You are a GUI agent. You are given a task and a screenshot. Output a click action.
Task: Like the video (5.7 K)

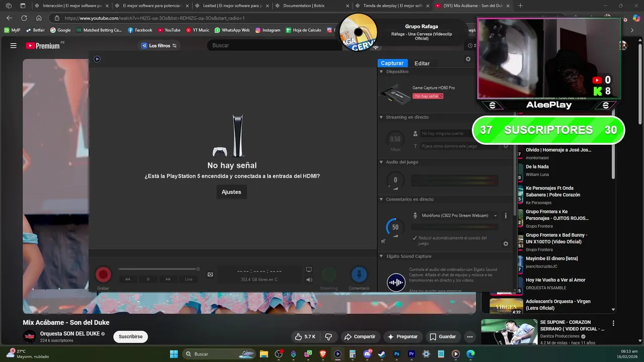click(305, 336)
